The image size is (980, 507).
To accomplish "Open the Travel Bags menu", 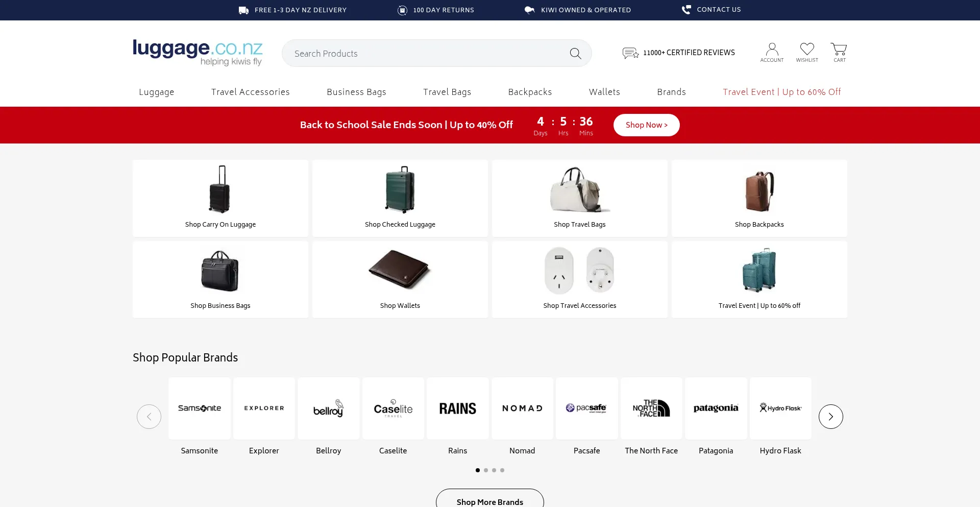I will (447, 92).
